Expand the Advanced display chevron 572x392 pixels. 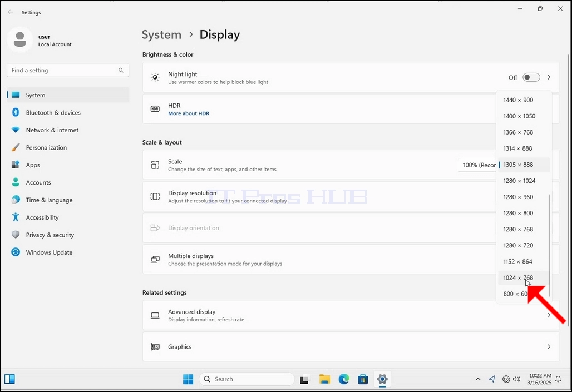(549, 315)
